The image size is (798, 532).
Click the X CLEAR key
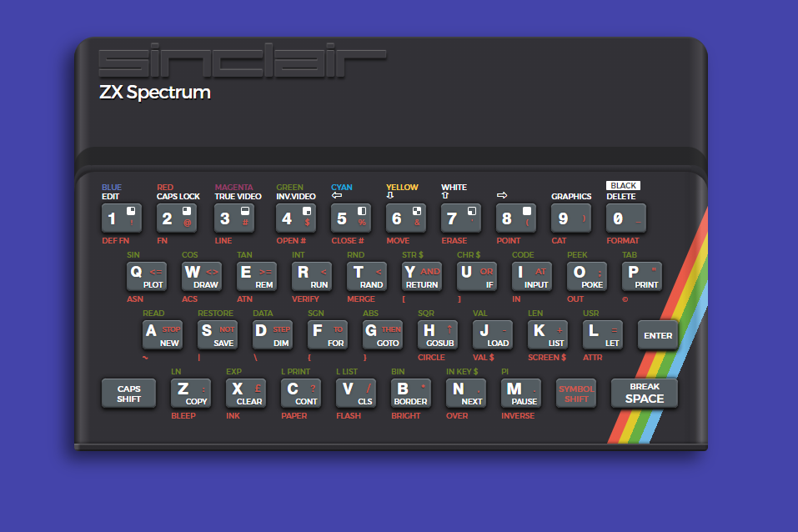[245, 394]
